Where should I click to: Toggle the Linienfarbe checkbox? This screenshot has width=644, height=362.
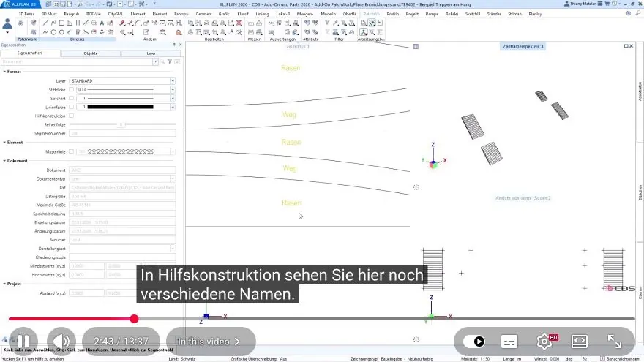[72, 107]
